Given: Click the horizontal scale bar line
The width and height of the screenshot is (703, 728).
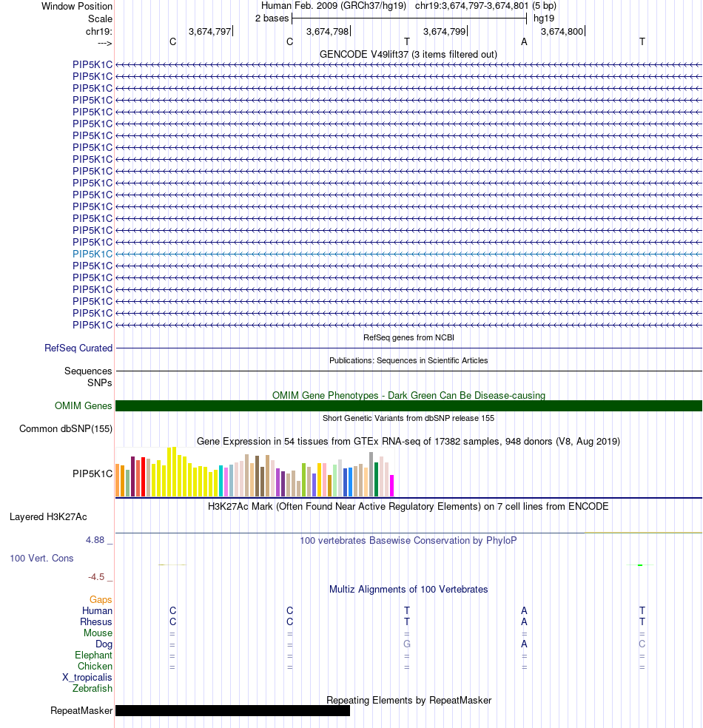Looking at the screenshot, I should [x=409, y=18].
